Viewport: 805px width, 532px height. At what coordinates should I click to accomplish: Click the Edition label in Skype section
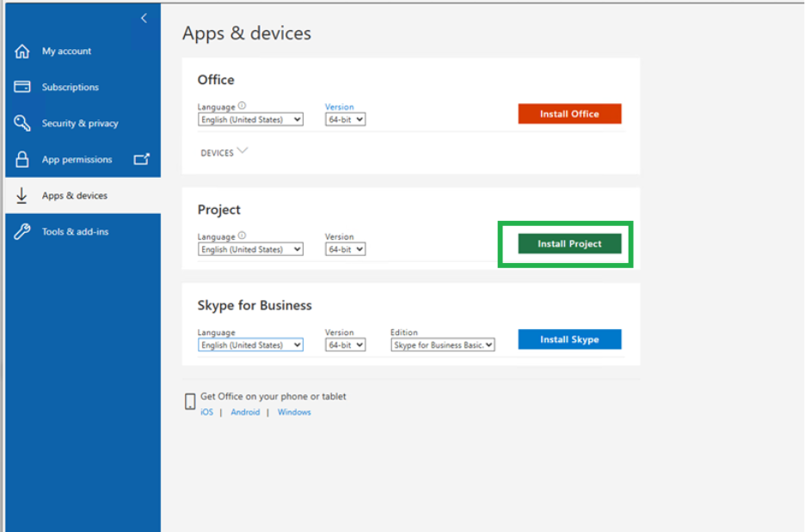click(404, 332)
